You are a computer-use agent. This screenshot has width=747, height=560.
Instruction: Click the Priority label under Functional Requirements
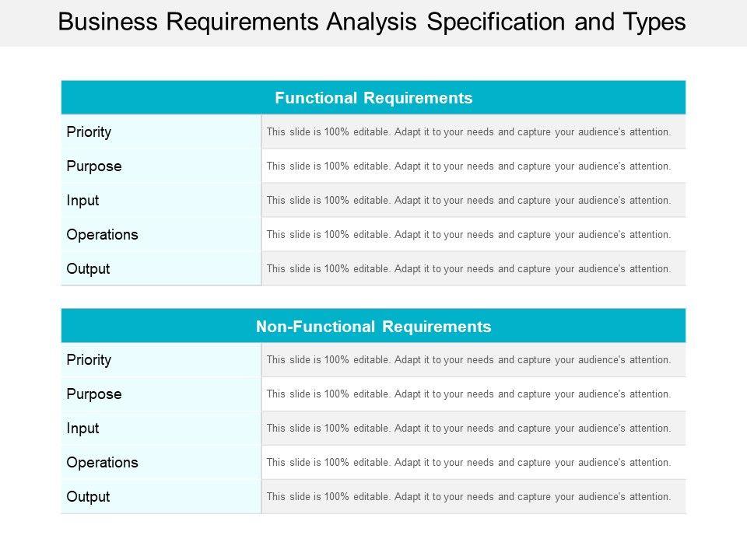[x=89, y=132]
